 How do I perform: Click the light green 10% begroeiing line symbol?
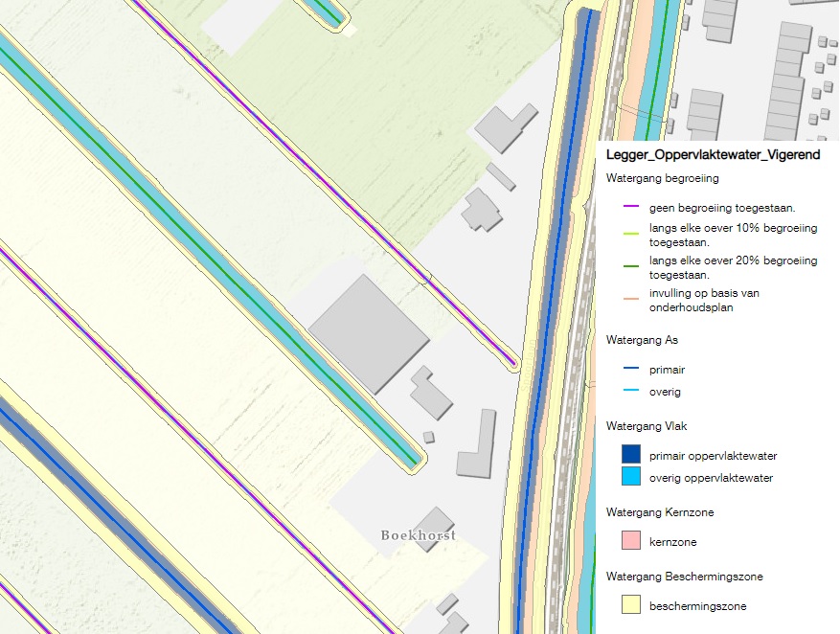(631, 234)
